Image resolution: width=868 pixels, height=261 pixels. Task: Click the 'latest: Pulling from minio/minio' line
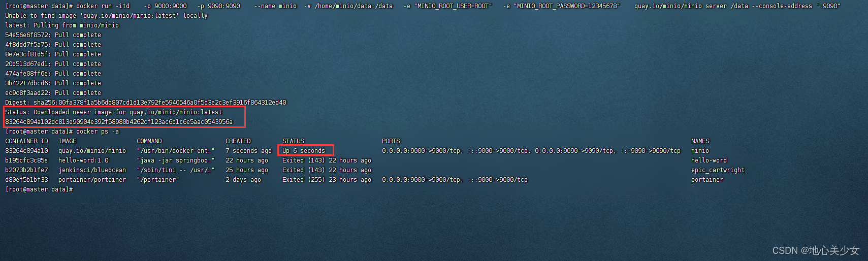[x=62, y=25]
